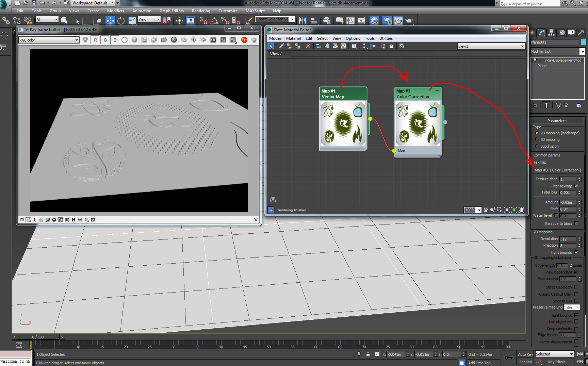This screenshot has width=588, height=366.
Task: Open the reference coordinate View dropdown
Action: point(149,19)
